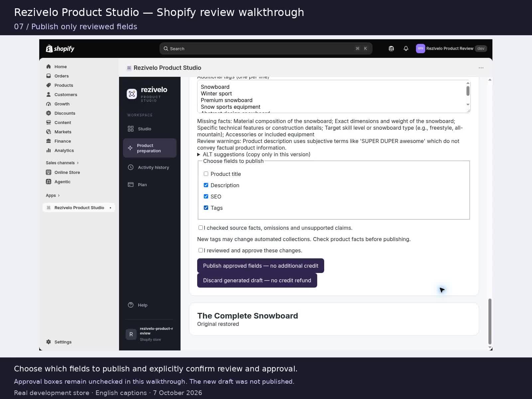Screen dimensions: 532x399
Task: Enable the Product title checkbox
Action: coord(206,174)
